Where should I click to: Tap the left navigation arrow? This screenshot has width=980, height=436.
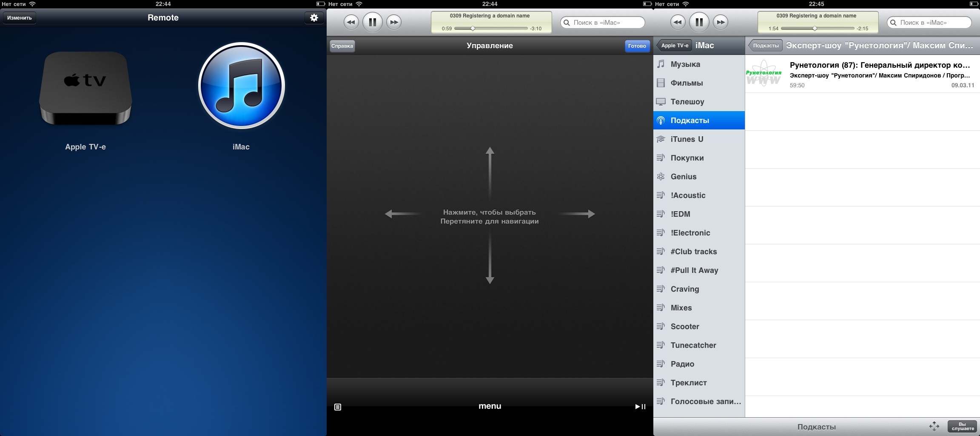tap(403, 214)
